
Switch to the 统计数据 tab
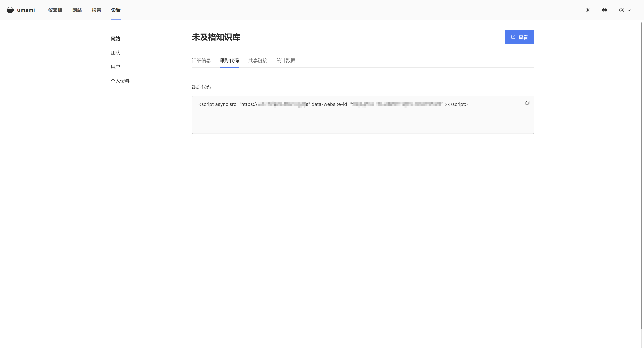pos(286,61)
